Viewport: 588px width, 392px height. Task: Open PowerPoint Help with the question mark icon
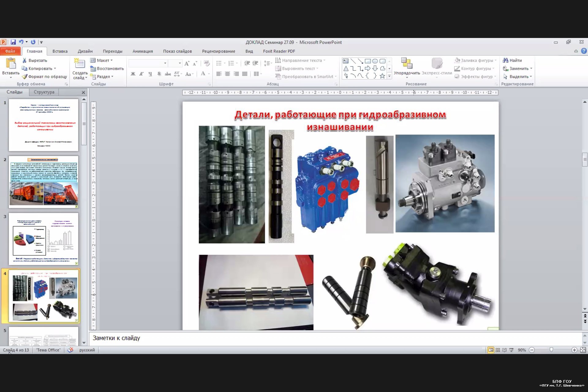pyautogui.click(x=584, y=51)
